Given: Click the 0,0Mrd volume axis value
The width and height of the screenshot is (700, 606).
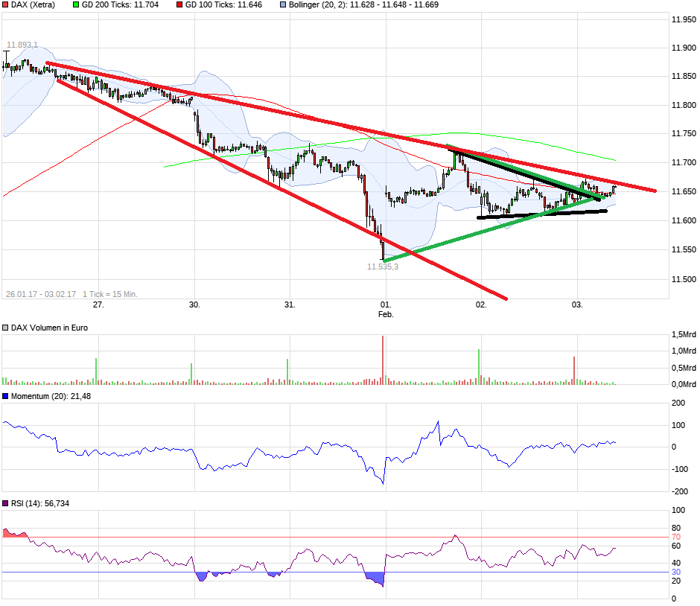Looking at the screenshot, I should coord(684,384).
